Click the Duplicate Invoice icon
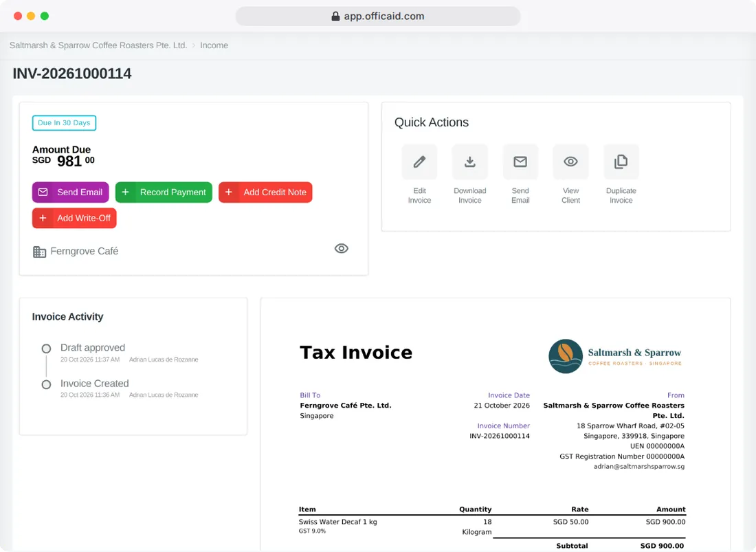This screenshot has width=756, height=552. [x=621, y=162]
